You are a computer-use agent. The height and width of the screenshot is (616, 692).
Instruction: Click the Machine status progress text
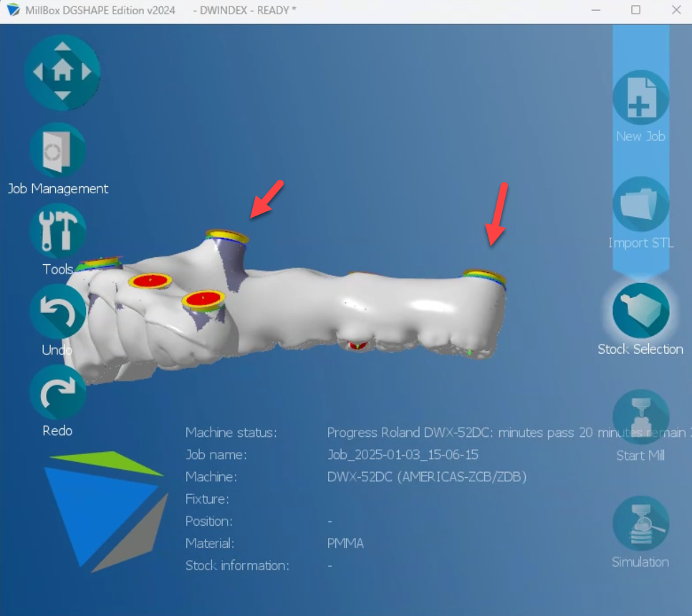point(509,433)
